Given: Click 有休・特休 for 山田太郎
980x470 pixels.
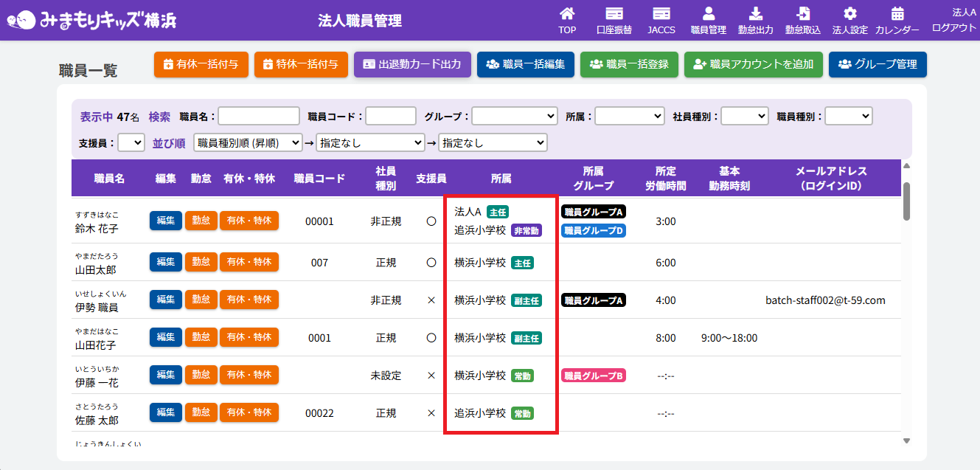Looking at the screenshot, I should point(249,262).
